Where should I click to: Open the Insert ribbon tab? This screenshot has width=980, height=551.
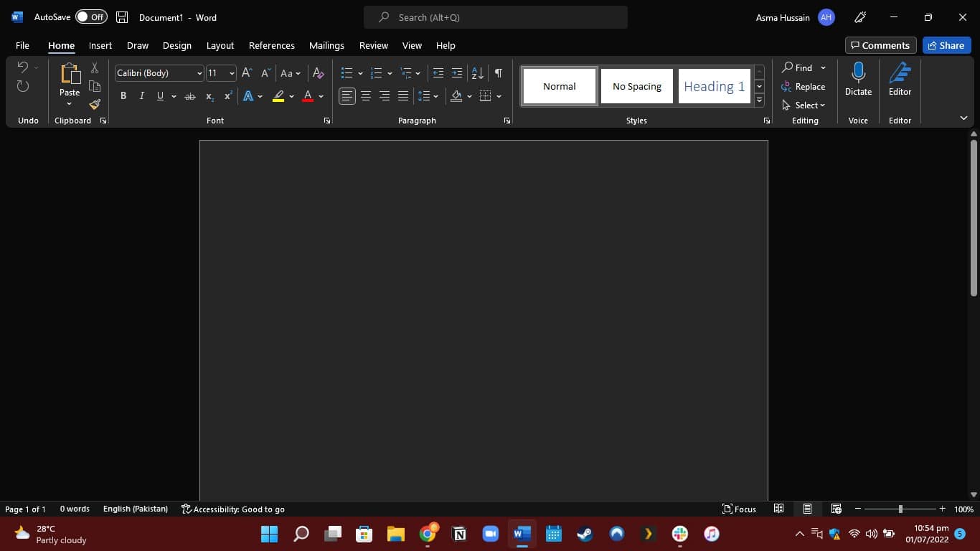[x=100, y=45]
